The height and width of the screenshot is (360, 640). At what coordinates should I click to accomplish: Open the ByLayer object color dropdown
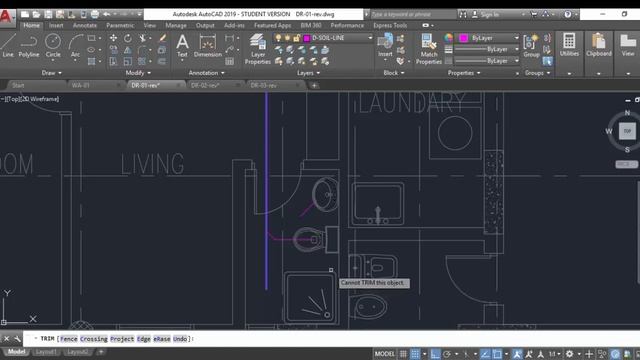coord(516,38)
